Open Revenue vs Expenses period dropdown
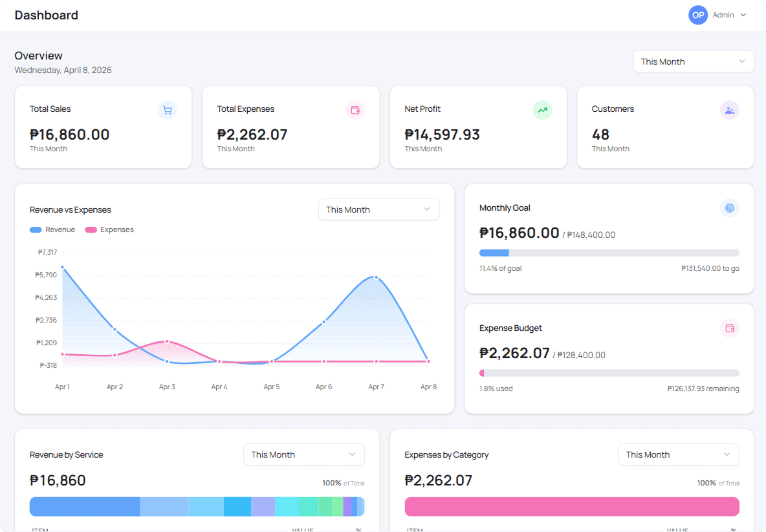 [378, 209]
